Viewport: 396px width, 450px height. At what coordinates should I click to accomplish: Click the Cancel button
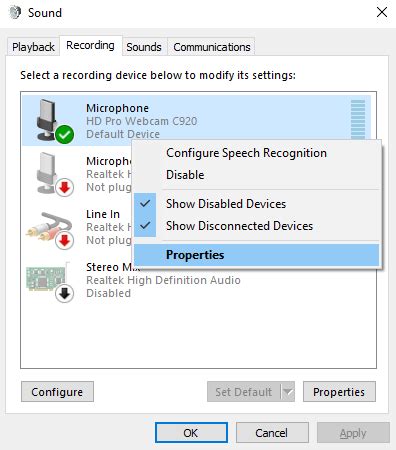click(x=272, y=433)
